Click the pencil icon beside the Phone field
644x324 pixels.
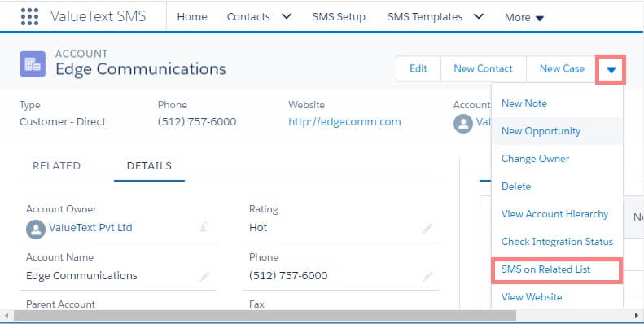point(427,276)
